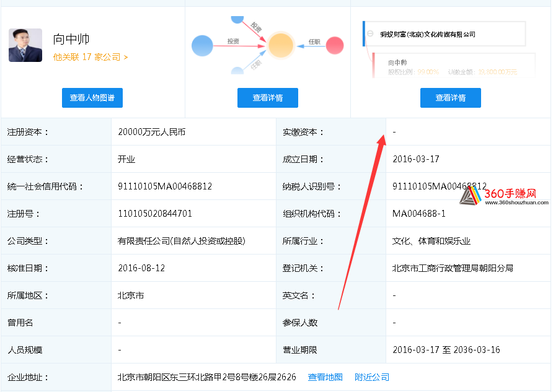
Task: Click 查看详情 under the investment graph
Action: coord(268,98)
